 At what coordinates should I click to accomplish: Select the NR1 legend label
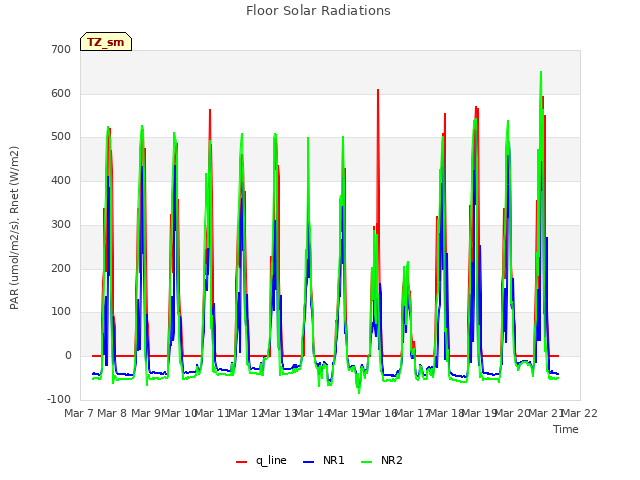(x=333, y=460)
